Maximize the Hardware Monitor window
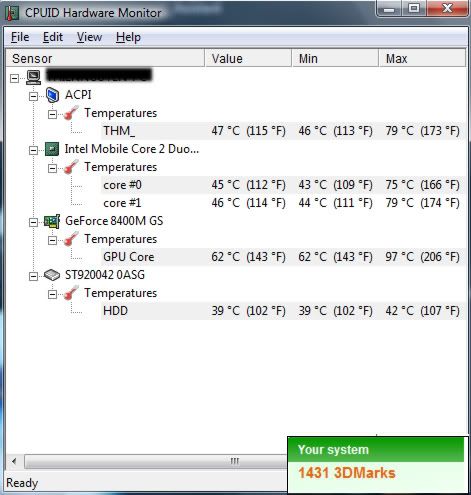Screen dimensions: 471x495 (x=414, y=8)
